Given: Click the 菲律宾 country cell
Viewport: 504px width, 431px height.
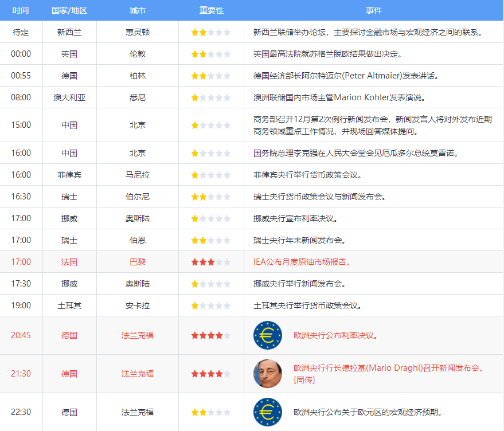Looking at the screenshot, I should pos(69,175).
